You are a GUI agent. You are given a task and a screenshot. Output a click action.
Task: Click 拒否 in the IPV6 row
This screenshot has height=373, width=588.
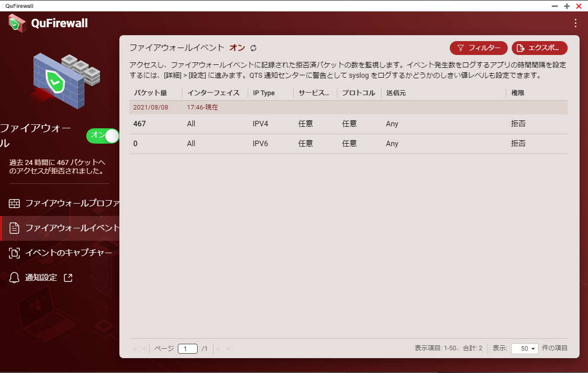coord(518,144)
